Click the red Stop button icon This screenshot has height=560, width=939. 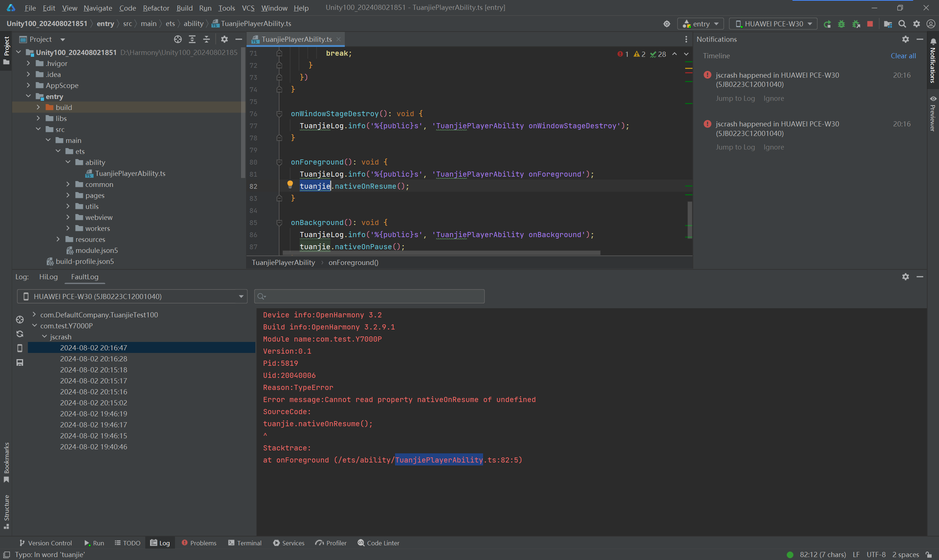[x=870, y=24]
